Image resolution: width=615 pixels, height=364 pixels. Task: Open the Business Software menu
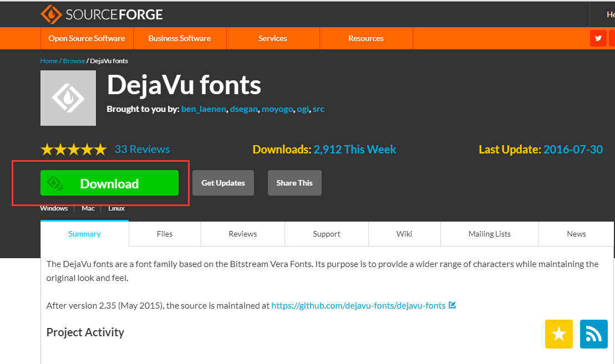pos(179,38)
